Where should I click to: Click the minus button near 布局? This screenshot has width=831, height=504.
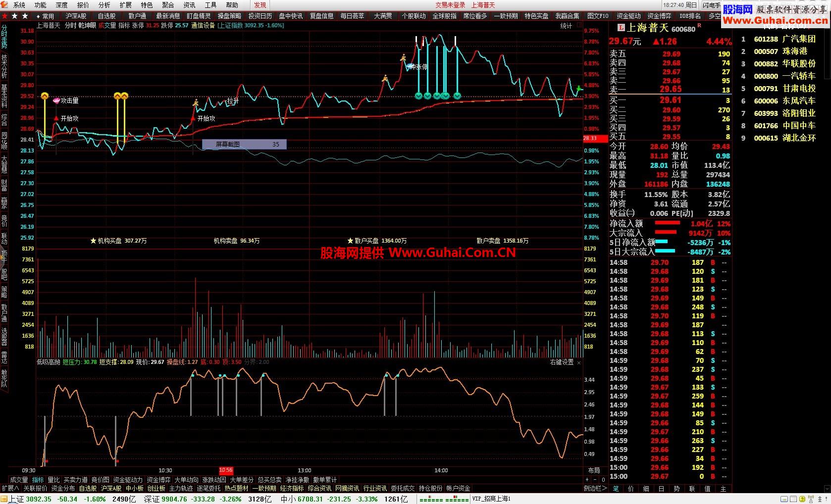(x=595, y=479)
